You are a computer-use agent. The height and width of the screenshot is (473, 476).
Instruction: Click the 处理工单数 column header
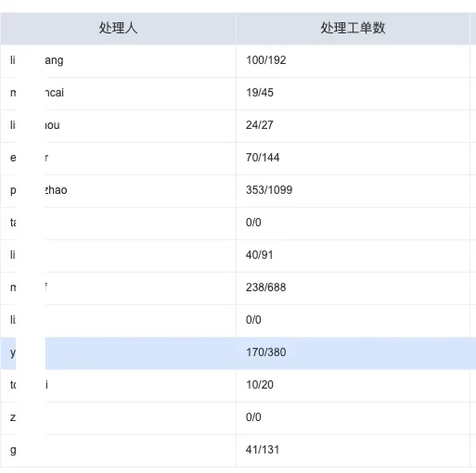click(353, 29)
